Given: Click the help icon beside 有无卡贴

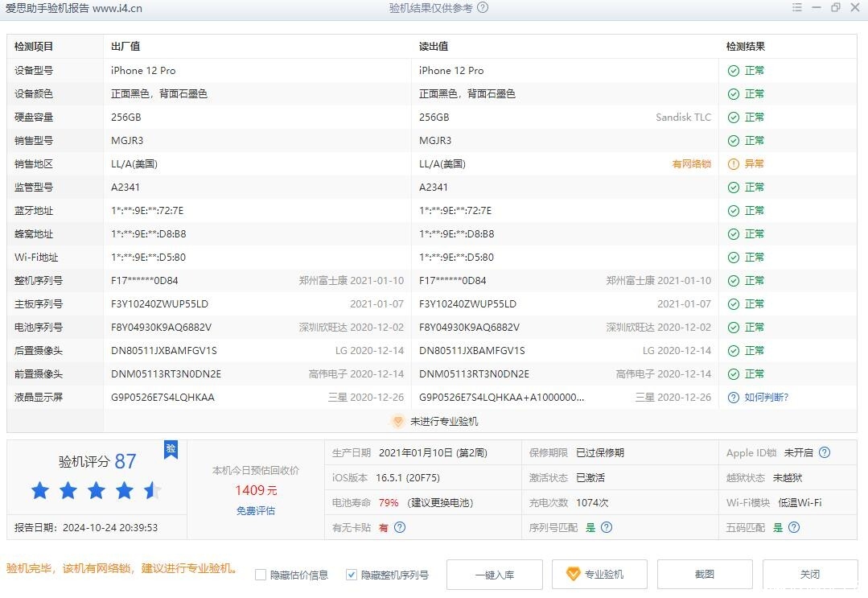Looking at the screenshot, I should (x=400, y=527).
